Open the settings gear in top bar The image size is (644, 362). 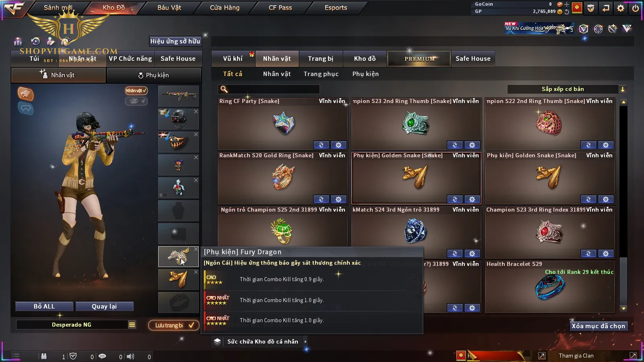pyautogui.click(x=621, y=8)
